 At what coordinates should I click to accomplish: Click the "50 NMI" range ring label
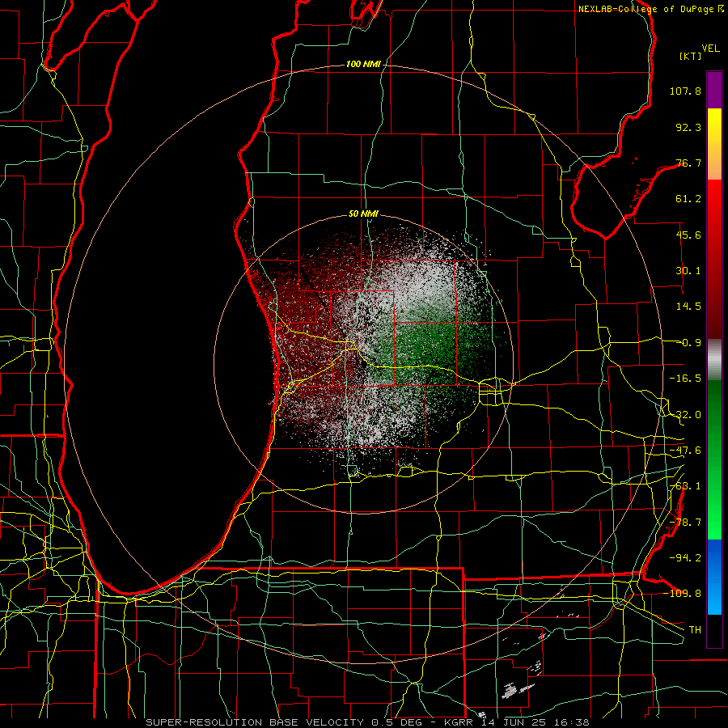point(363,214)
